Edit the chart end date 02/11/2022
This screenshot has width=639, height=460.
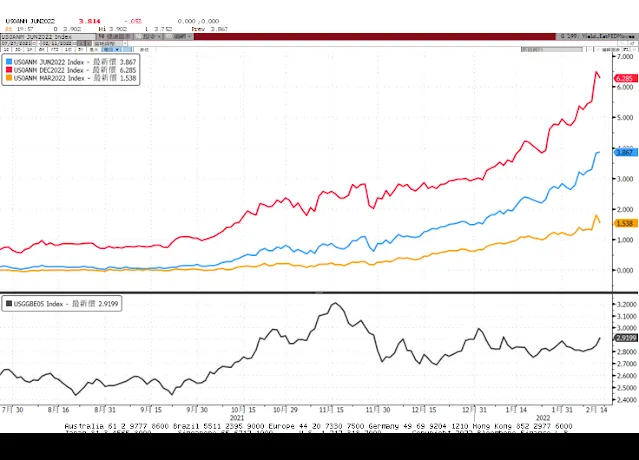click(56, 43)
